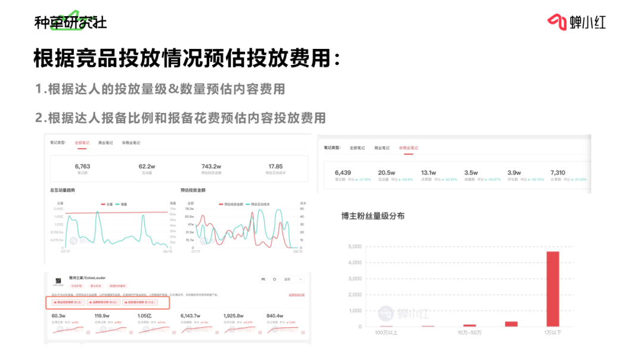Open trend chart icon beside 840.4w sparkline
The image size is (644, 363).
tap(303, 333)
